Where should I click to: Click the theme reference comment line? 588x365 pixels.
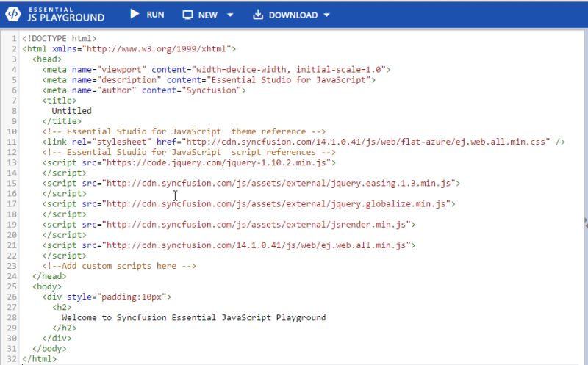[184, 131]
